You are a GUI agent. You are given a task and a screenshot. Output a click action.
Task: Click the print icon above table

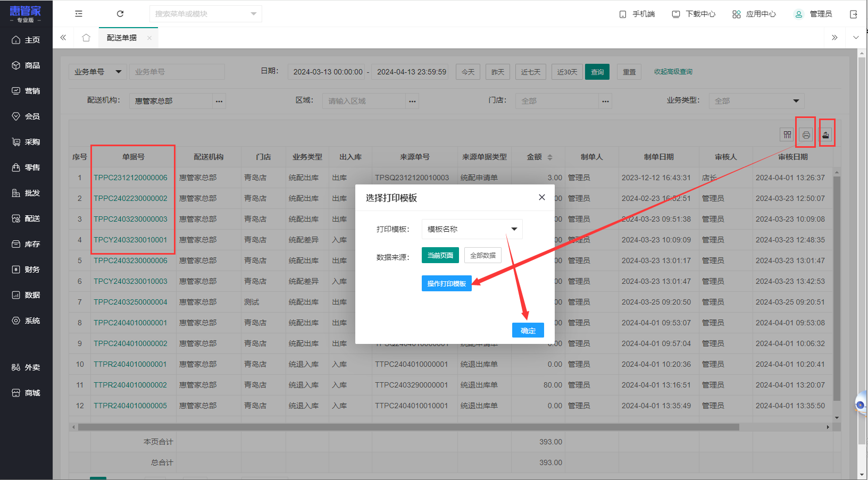(x=806, y=135)
